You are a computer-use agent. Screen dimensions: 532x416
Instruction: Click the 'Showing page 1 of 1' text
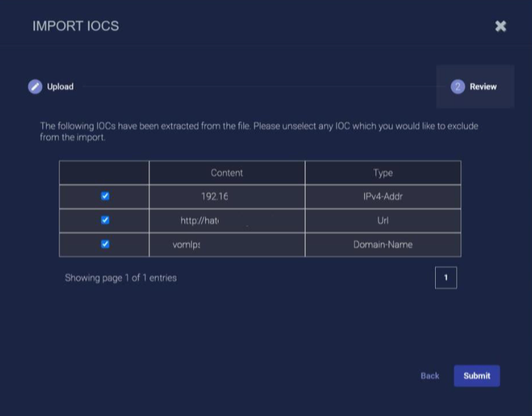(120, 278)
